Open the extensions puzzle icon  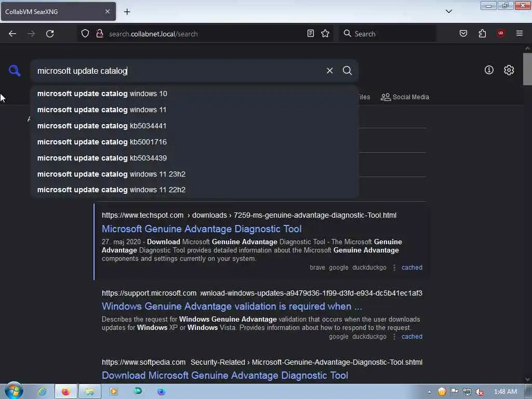point(482,33)
